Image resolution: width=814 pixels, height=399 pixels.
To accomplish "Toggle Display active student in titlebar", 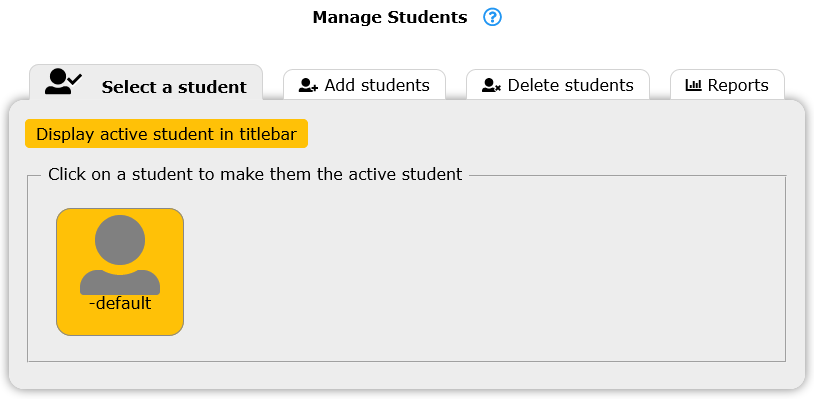I will (x=167, y=134).
